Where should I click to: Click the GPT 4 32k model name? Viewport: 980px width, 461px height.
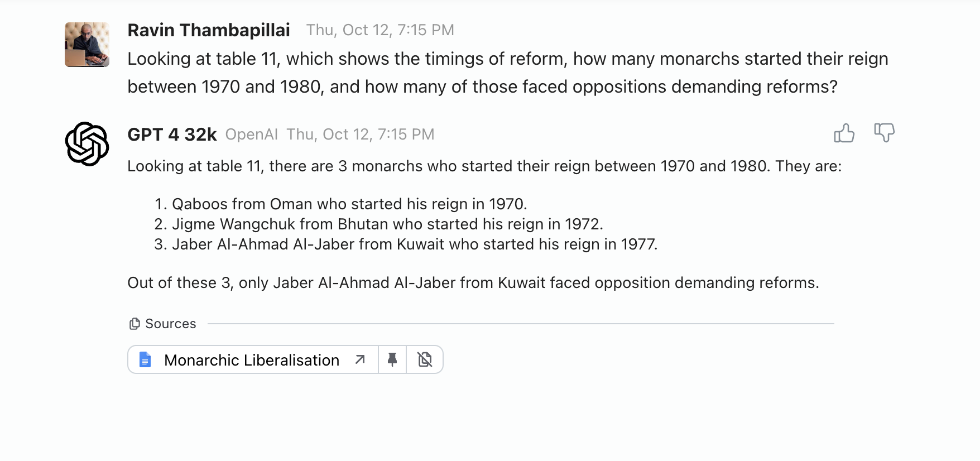[172, 135]
